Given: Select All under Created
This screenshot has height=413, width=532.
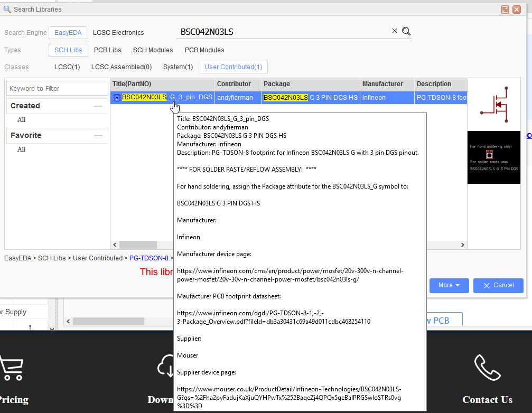Looking at the screenshot, I should pos(21,120).
